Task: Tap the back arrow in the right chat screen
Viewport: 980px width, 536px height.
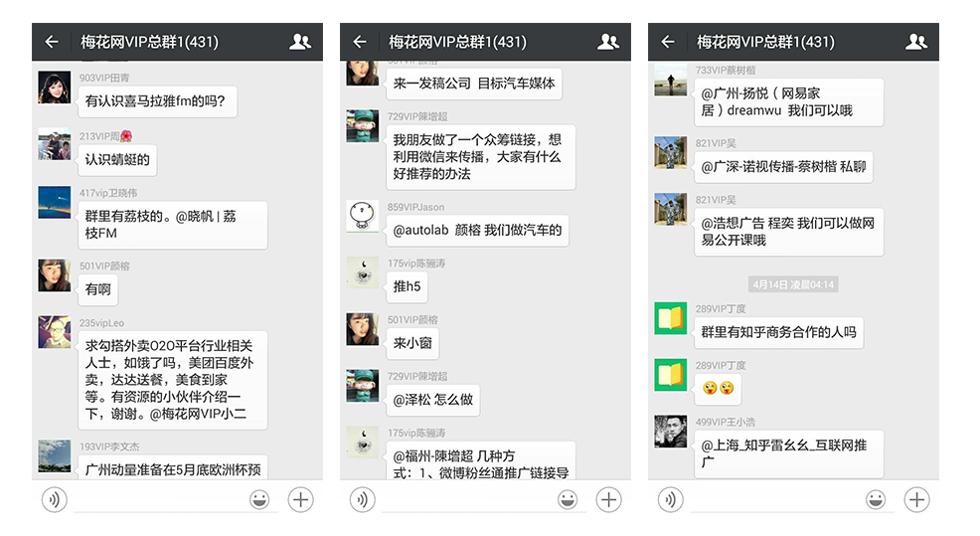Action: click(x=668, y=42)
